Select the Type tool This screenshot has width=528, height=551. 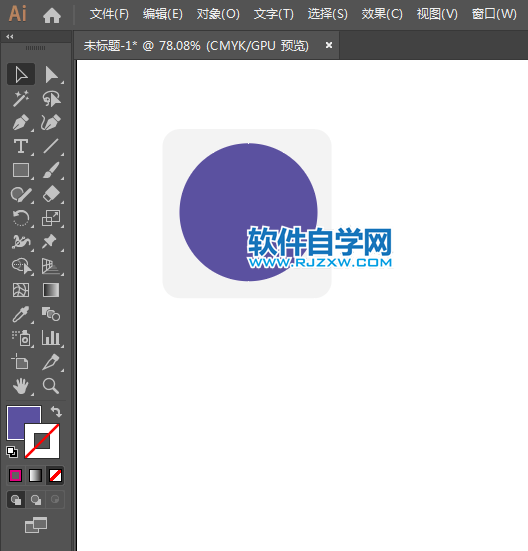tap(20, 147)
